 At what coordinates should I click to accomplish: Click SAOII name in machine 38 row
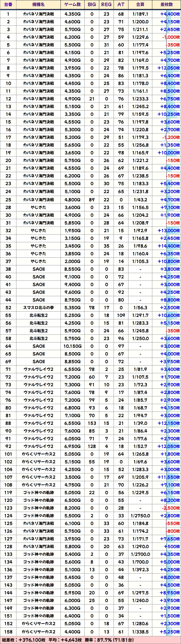[x=38, y=269]
